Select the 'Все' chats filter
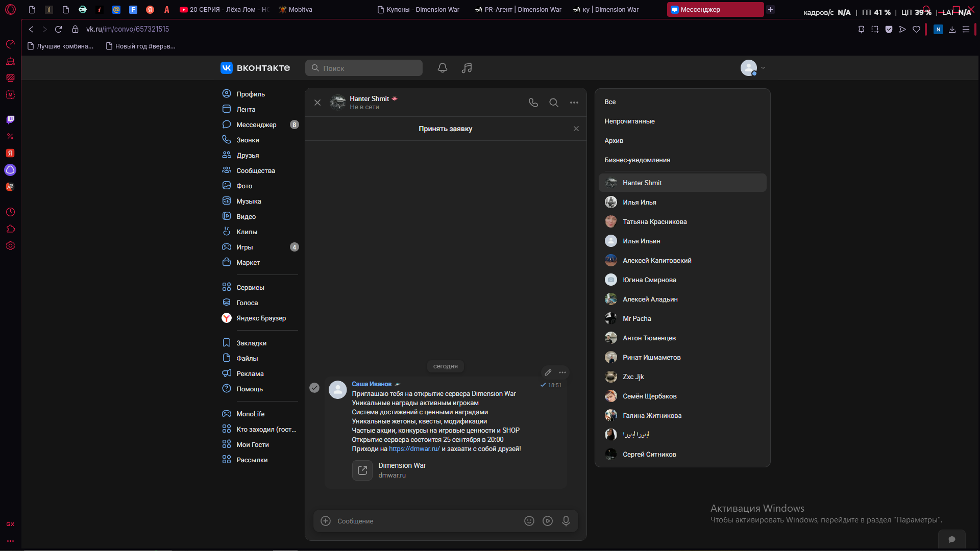Screen dimensions: 980x551 (610, 102)
